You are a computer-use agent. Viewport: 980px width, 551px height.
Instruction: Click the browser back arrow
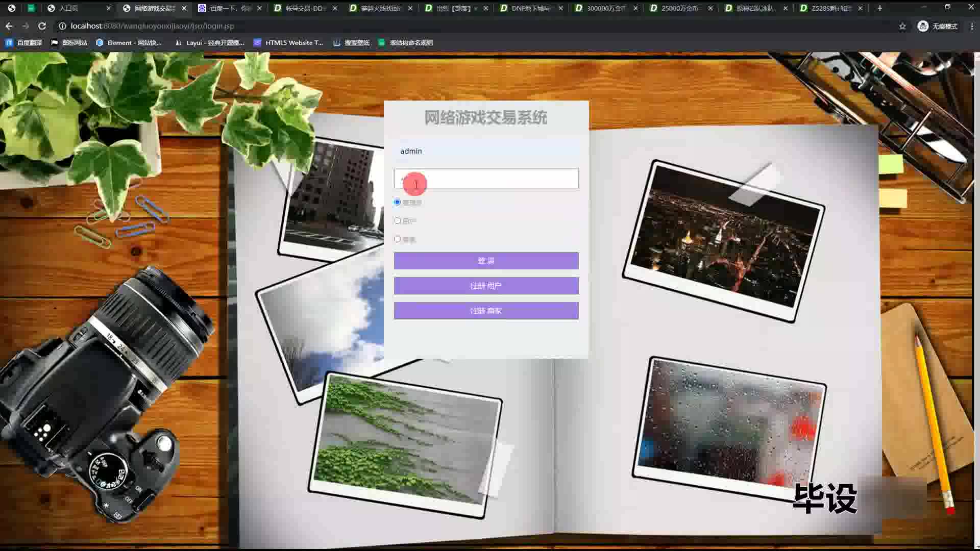point(9,26)
